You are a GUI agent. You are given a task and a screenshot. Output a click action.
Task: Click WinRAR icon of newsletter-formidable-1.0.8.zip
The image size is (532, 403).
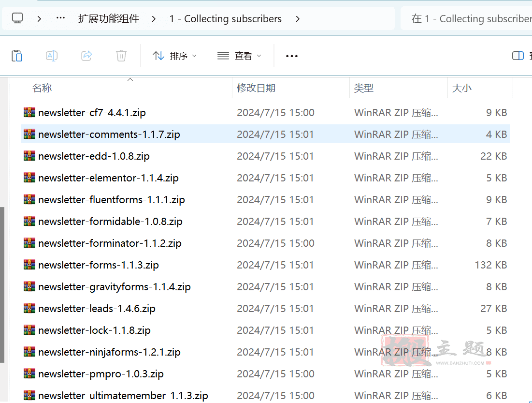29,221
